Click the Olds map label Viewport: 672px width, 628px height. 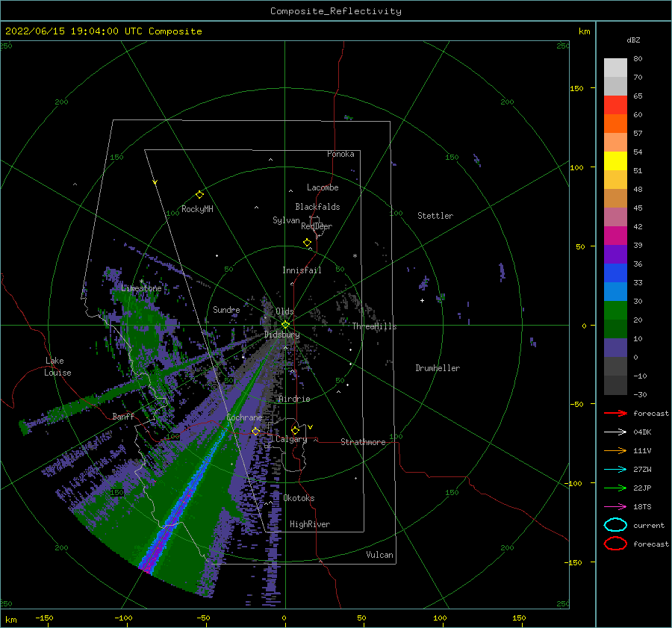pos(284,311)
